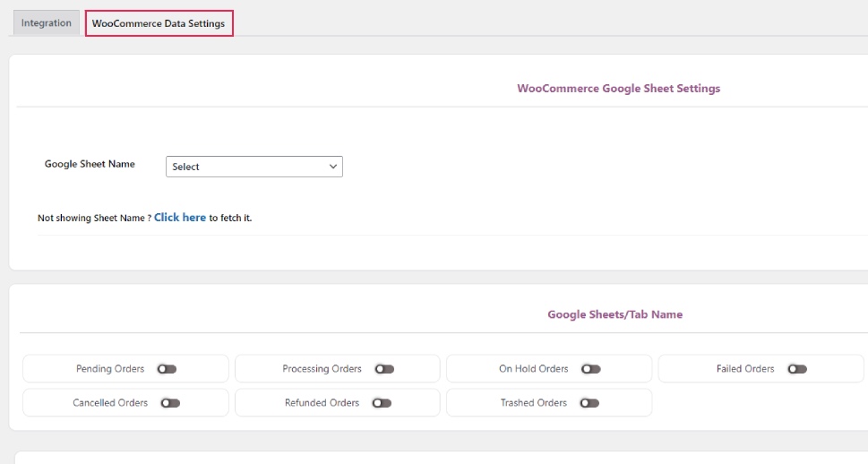Click the Trashed Orders label text
The image size is (868, 464).
click(x=534, y=403)
